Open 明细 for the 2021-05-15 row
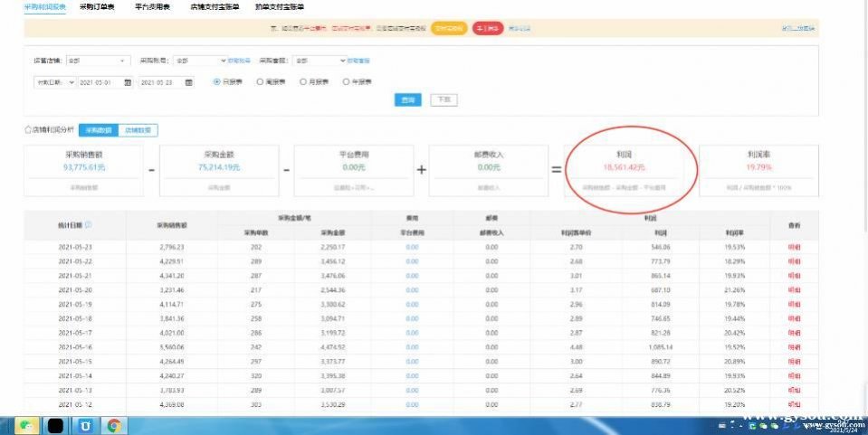Image resolution: width=868 pixels, height=435 pixels. click(x=794, y=362)
